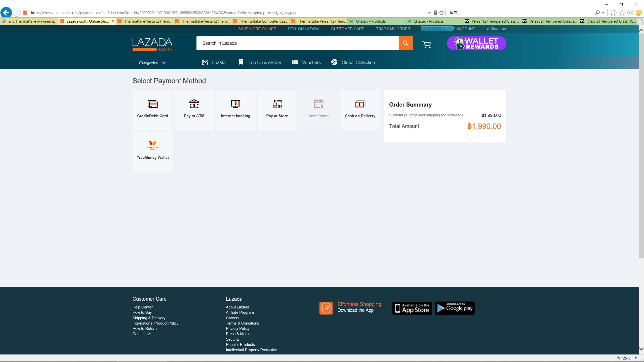Click the browser home icon

pos(614,13)
